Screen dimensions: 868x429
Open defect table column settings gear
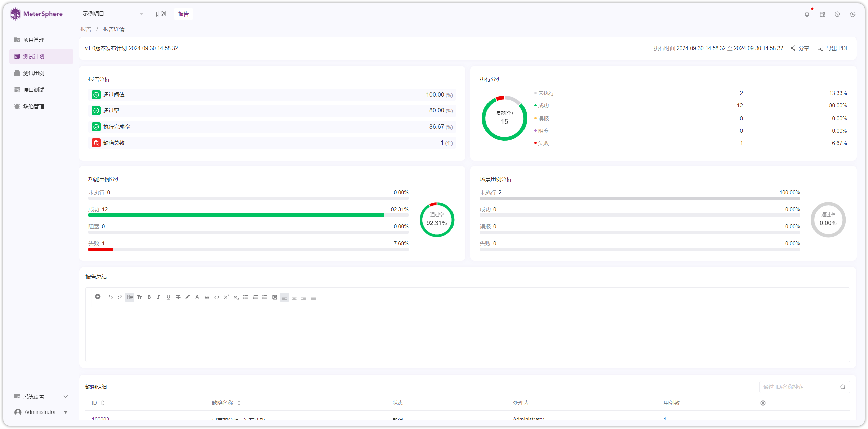763,403
